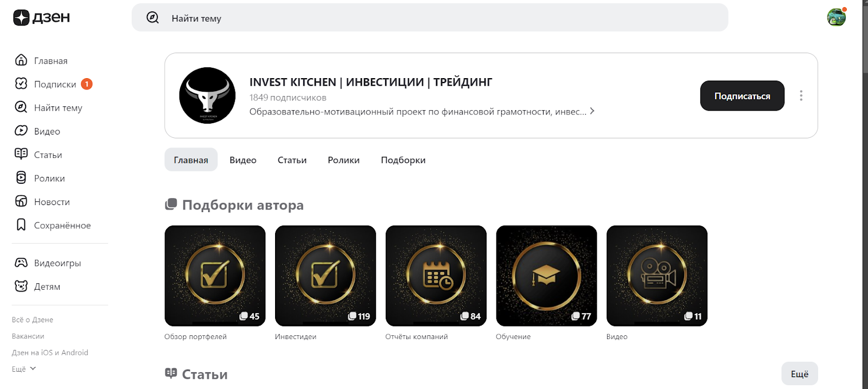Switch to the Подборки tab
The image size is (868, 389).
coord(403,160)
